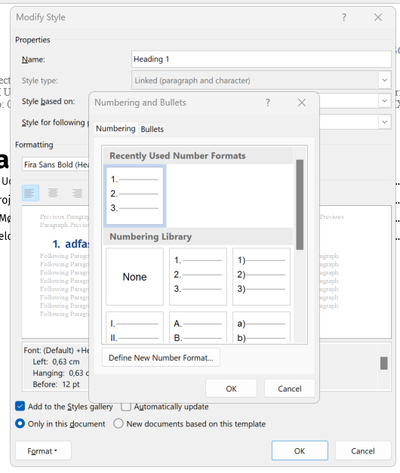Expand the Style type dropdown
The image size is (400, 473).
[x=384, y=80]
